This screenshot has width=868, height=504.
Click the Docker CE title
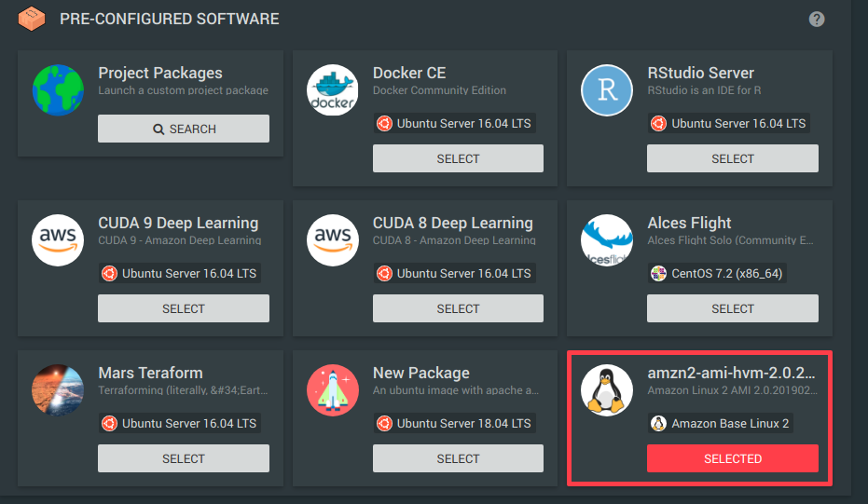tap(409, 73)
